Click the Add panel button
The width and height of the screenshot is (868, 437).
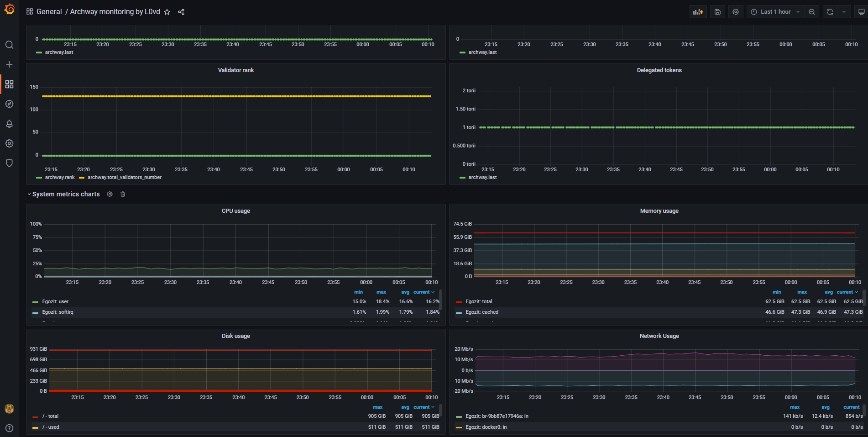(x=698, y=12)
